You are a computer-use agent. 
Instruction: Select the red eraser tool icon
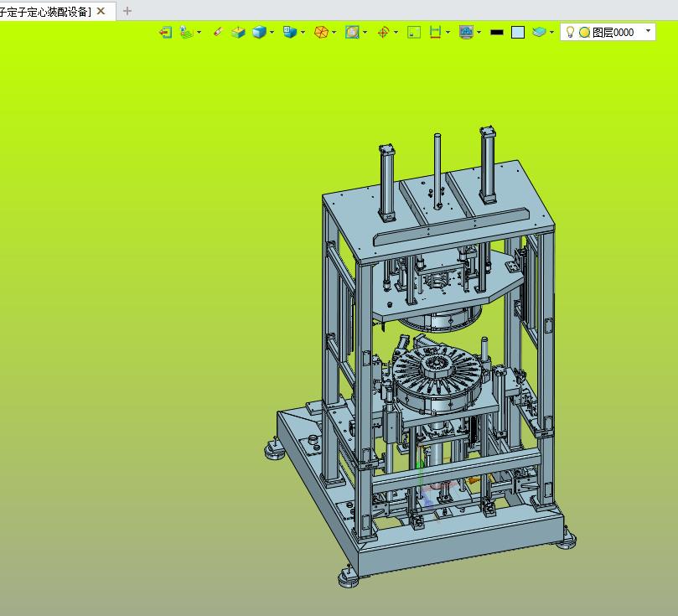tap(218, 33)
